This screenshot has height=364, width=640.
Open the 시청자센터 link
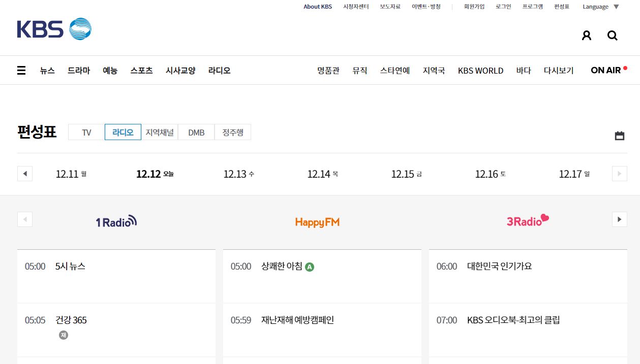coord(356,7)
